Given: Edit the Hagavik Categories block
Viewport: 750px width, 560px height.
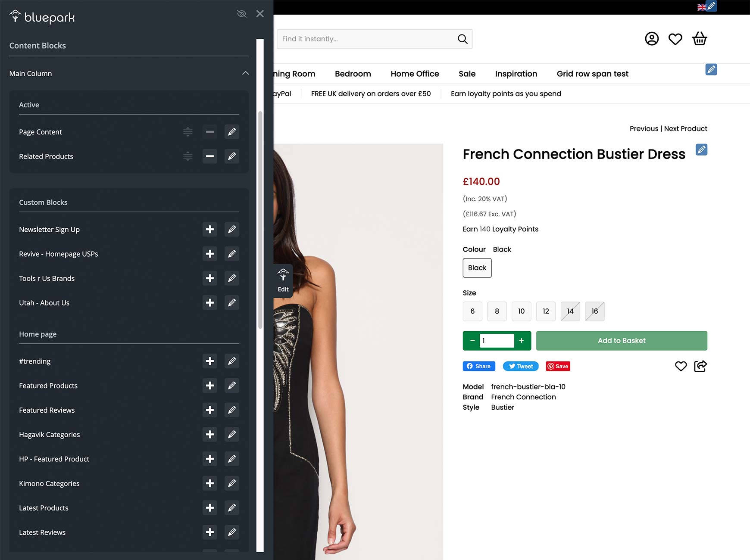Looking at the screenshot, I should [x=232, y=435].
